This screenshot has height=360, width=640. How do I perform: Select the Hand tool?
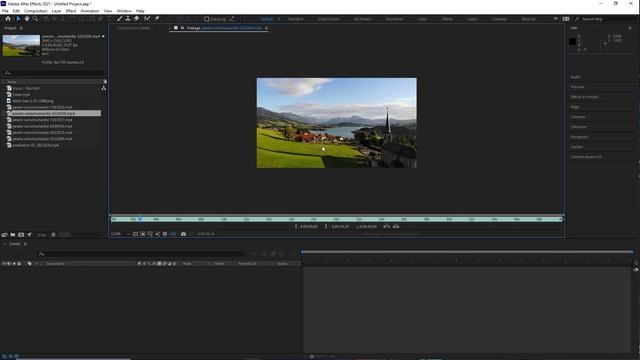[27, 19]
